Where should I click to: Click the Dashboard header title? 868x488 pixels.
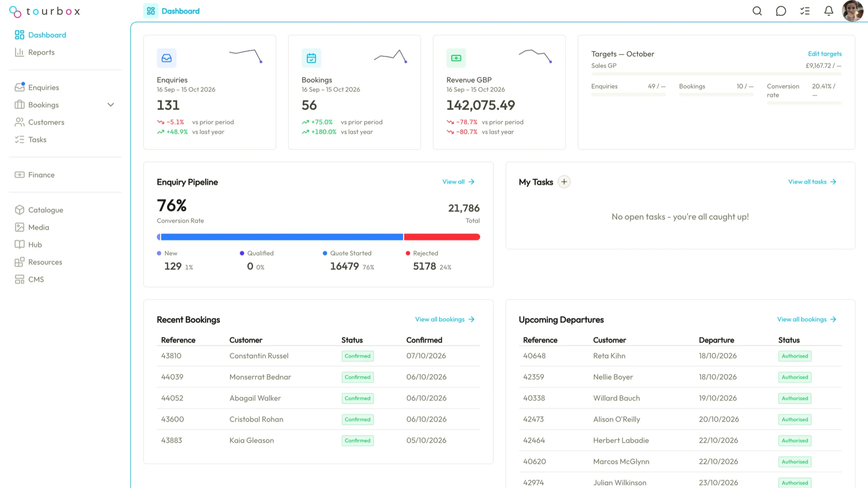point(180,11)
